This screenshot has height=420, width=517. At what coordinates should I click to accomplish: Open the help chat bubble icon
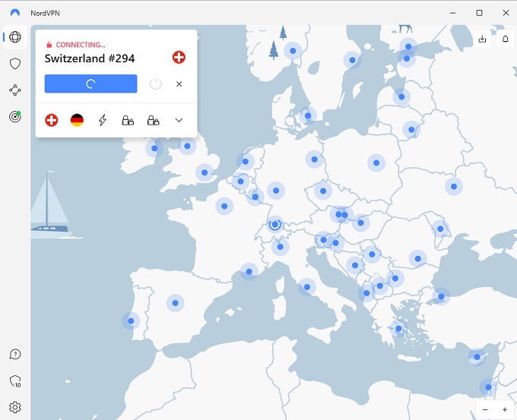click(x=15, y=355)
